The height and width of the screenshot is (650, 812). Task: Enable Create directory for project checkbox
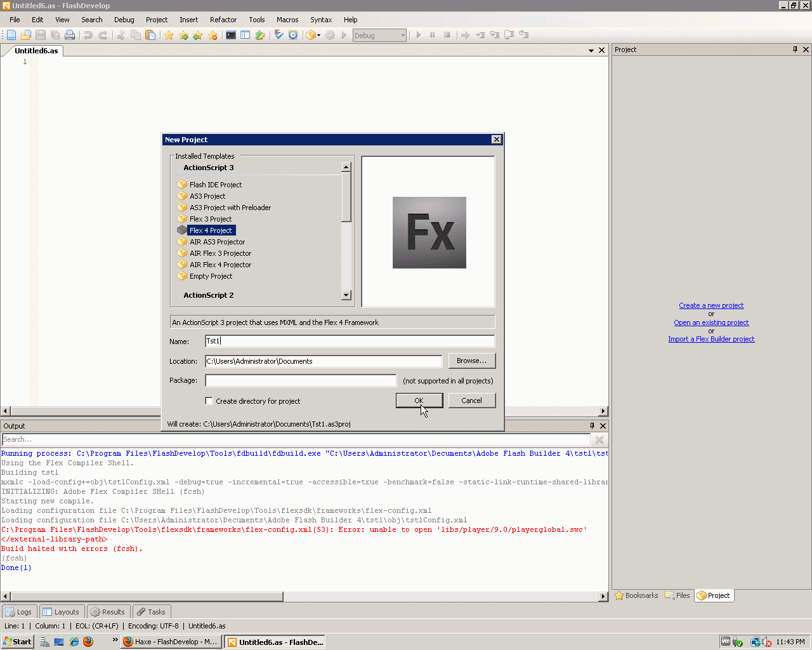point(209,401)
